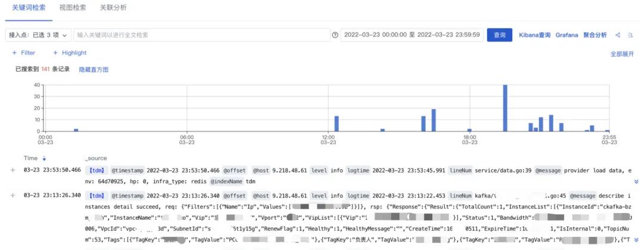Click the level field tag in the 23:53:50.466 row

click(318, 170)
